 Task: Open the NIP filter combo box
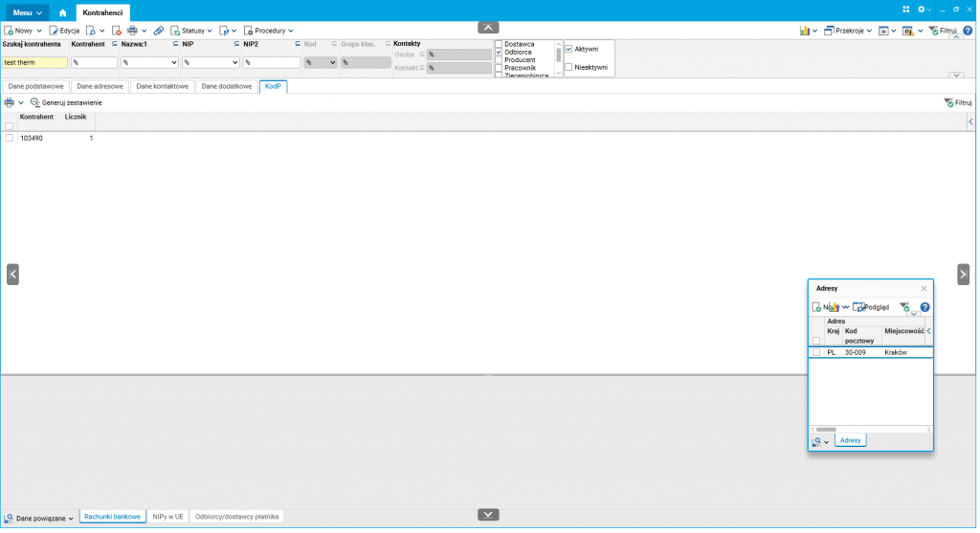[x=211, y=62]
